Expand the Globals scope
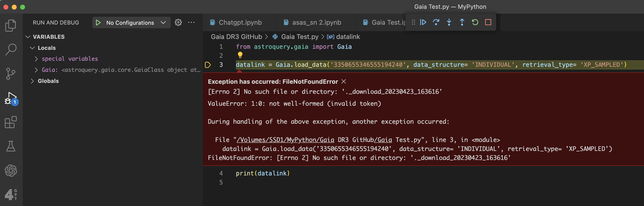Screen dimensions: 644x206 click(32, 81)
